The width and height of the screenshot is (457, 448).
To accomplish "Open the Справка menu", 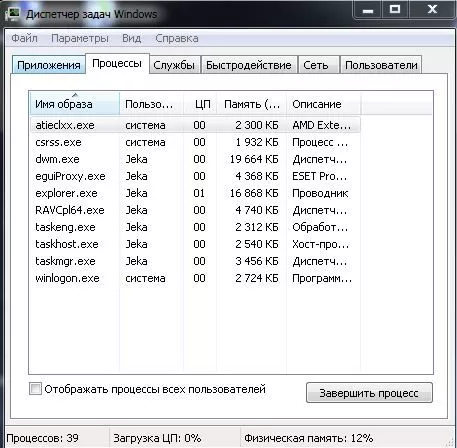I will [x=177, y=38].
